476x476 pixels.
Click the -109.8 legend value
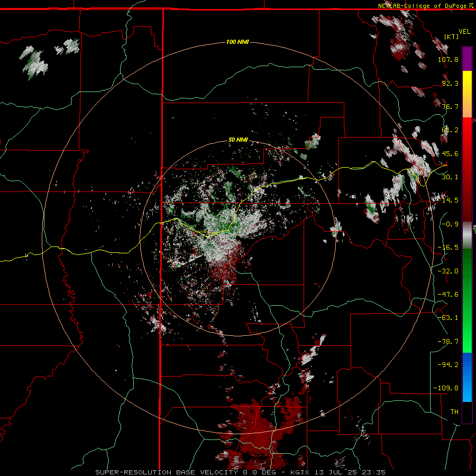[x=446, y=388]
